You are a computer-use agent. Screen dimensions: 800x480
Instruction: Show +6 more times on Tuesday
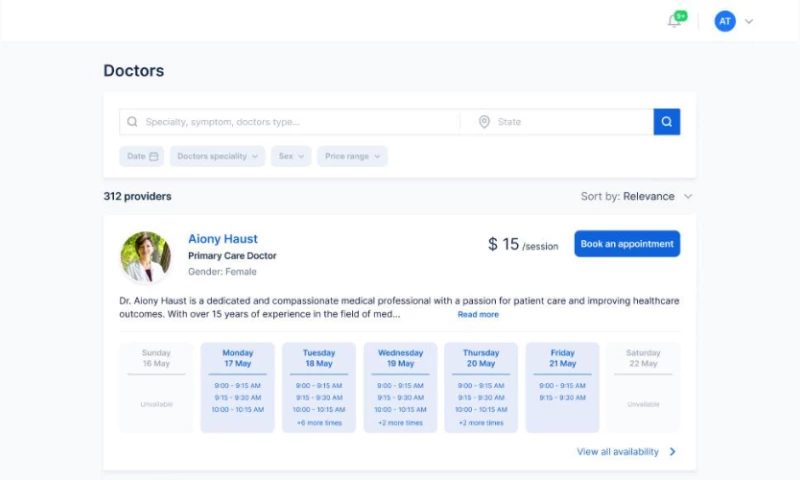tap(318, 423)
